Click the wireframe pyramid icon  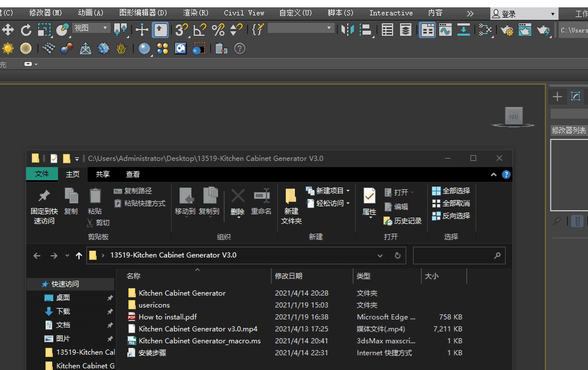click(85, 48)
